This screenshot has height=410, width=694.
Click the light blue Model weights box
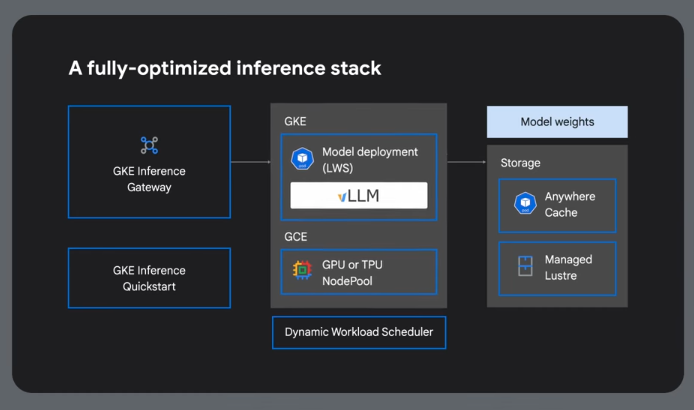(557, 122)
